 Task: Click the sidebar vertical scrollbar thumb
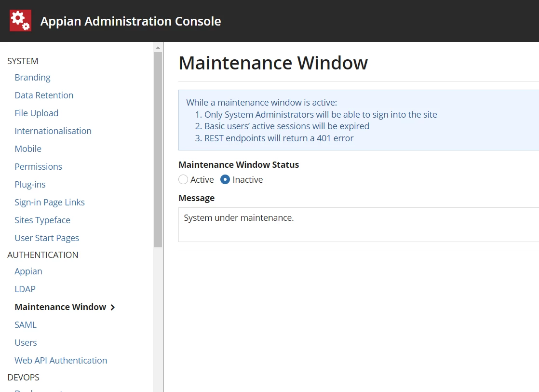[158, 149]
